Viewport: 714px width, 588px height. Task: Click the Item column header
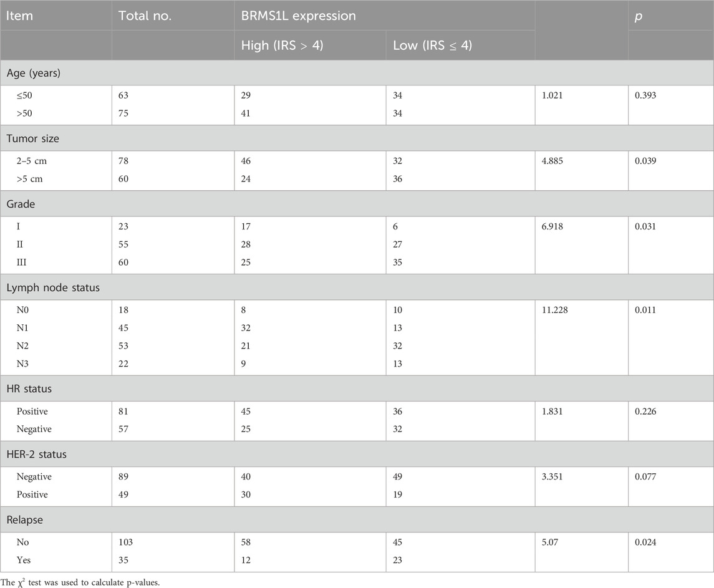click(x=19, y=16)
